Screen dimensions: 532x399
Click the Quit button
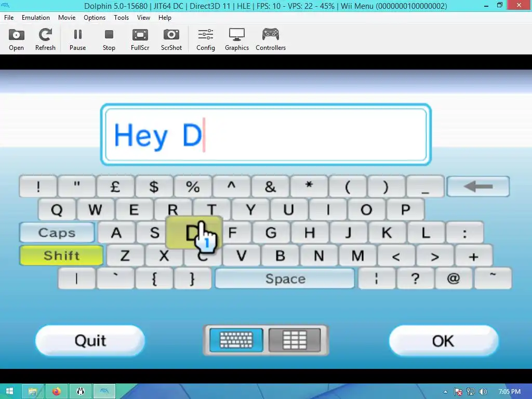coord(90,340)
